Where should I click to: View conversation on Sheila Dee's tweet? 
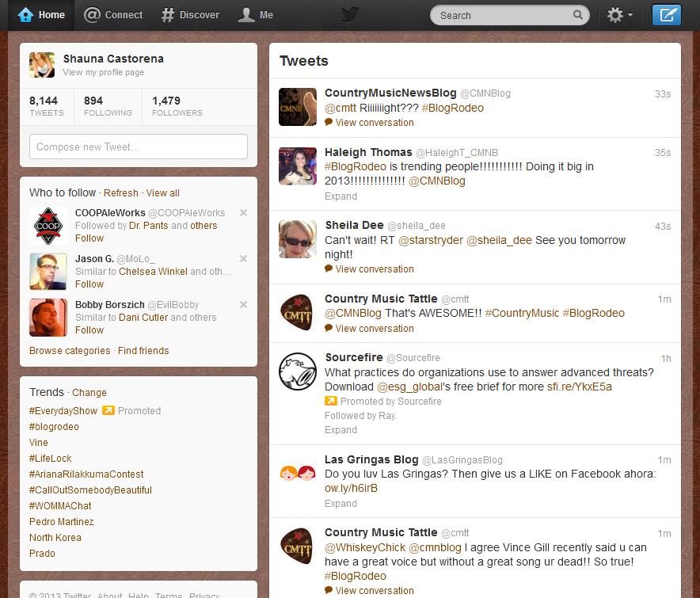pyautogui.click(x=374, y=269)
